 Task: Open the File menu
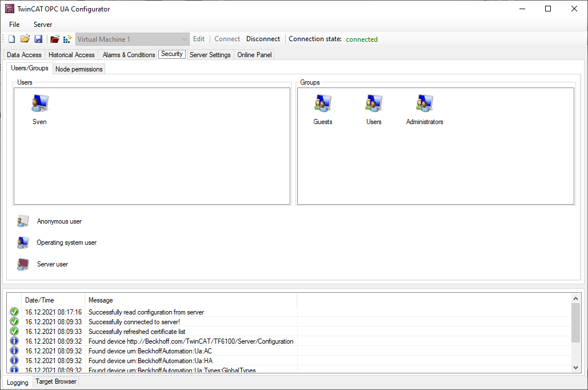point(14,25)
